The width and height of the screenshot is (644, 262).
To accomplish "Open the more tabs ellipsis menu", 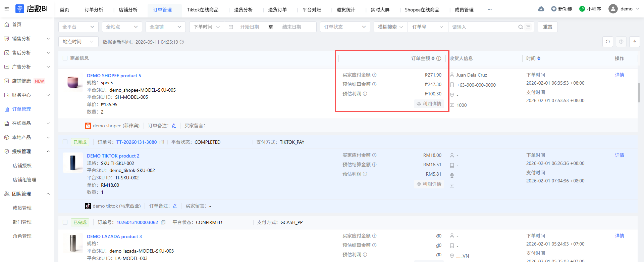I will pos(490,9).
